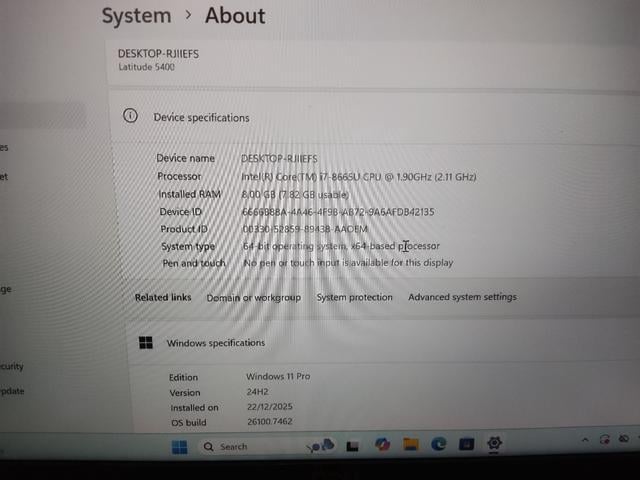The image size is (640, 480).
Task: Click the Settings gear taskbar icon
Action: tap(494, 443)
